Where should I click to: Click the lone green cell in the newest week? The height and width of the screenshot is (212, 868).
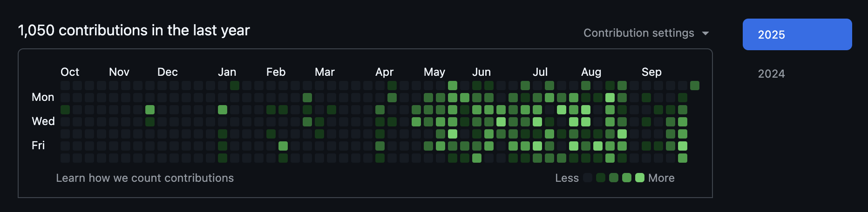tap(695, 86)
